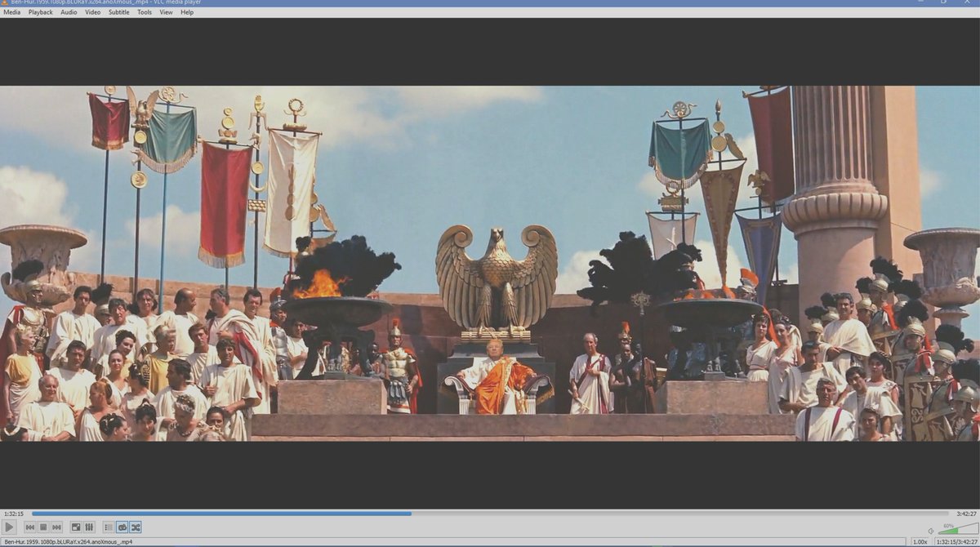Image resolution: width=980 pixels, height=547 pixels.
Task: Click on the video display area
Action: [490, 263]
